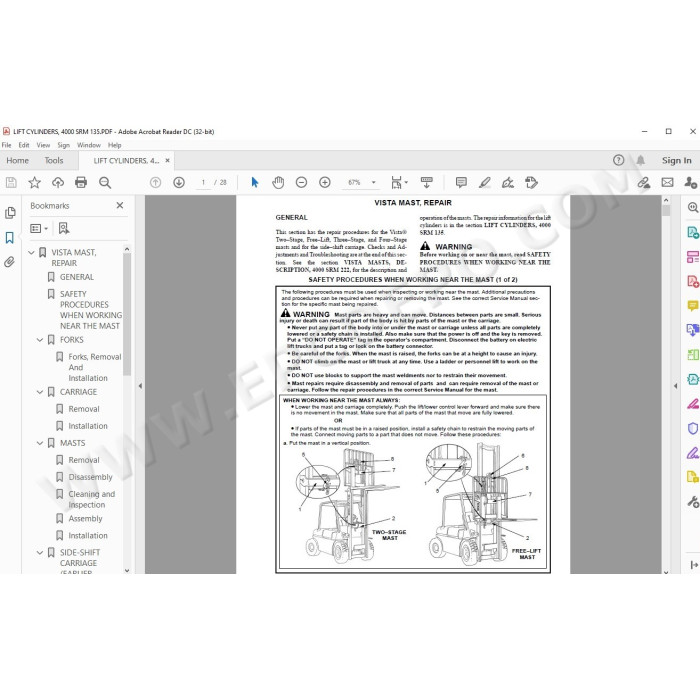Viewport: 700px width, 700px height.
Task: Open the Protect shield tool
Action: coord(692,429)
